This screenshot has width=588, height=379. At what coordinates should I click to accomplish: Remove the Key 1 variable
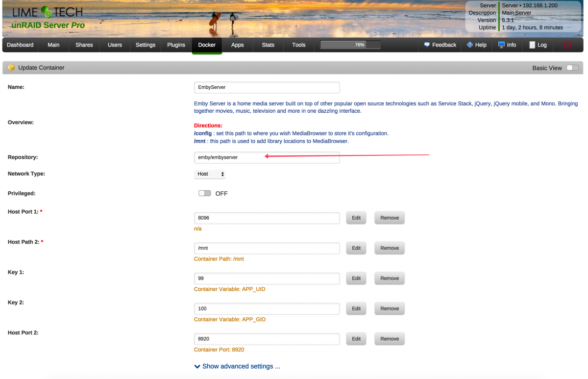tap(390, 278)
